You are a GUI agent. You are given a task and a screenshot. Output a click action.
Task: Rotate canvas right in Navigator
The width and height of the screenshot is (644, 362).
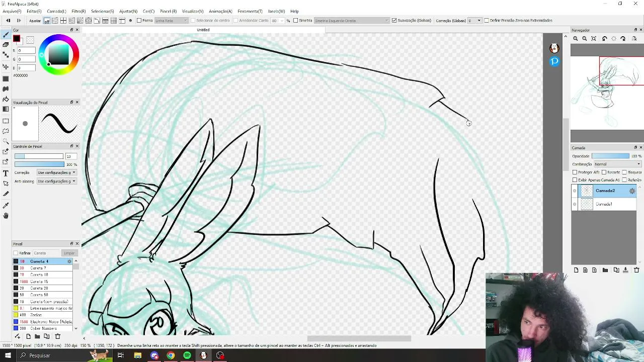click(623, 39)
